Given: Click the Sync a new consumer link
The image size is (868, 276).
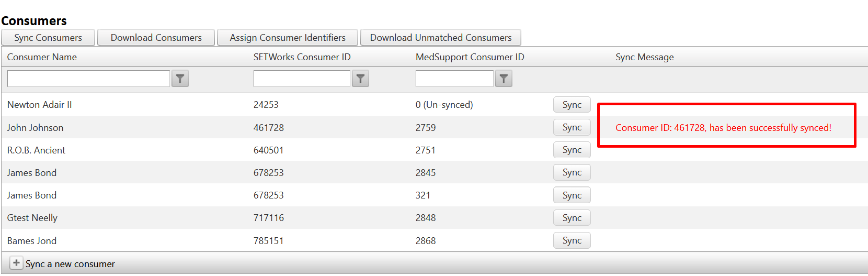Looking at the screenshot, I should pos(70,264).
